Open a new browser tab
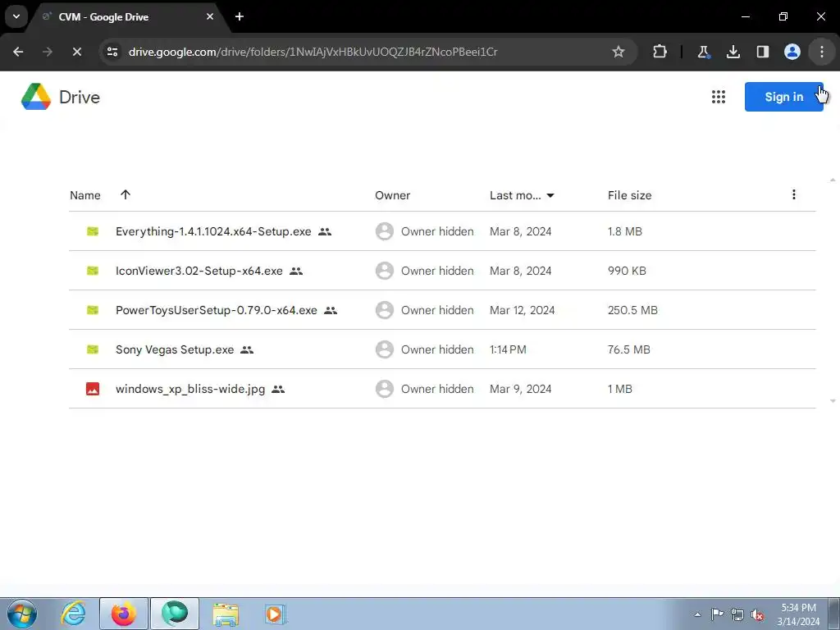840x630 pixels. pos(240,16)
